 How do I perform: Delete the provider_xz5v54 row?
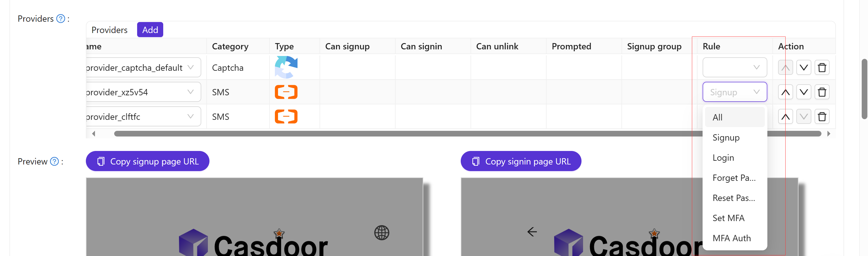pos(822,92)
